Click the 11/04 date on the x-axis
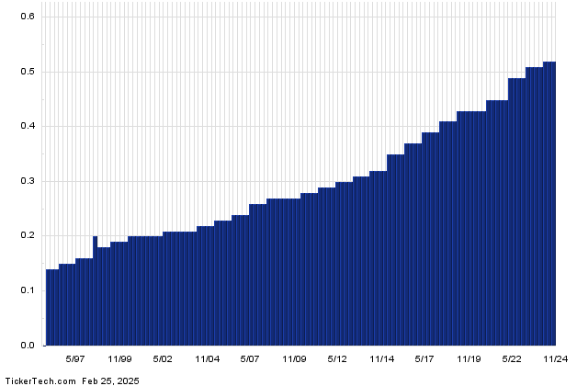 coord(207,359)
